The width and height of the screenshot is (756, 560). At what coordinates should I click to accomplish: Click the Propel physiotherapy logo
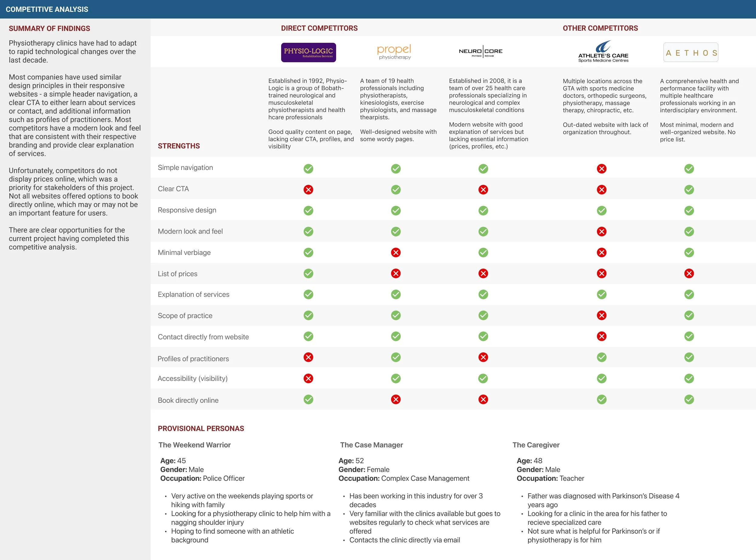(x=394, y=52)
